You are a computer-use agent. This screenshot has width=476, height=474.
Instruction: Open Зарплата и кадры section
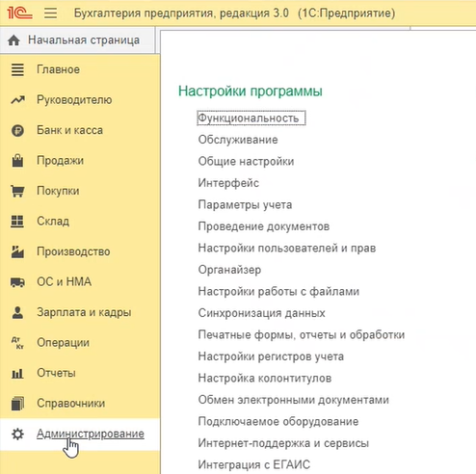(84, 312)
